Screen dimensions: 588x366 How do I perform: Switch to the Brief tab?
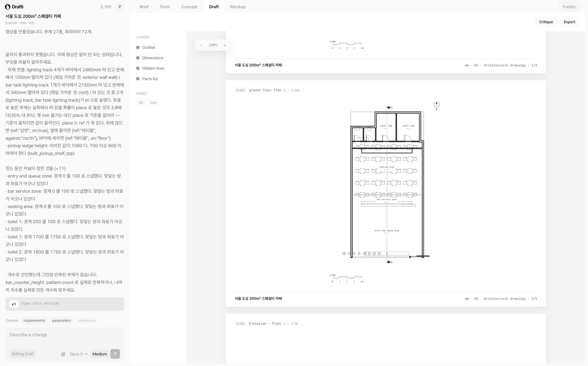[144, 7]
